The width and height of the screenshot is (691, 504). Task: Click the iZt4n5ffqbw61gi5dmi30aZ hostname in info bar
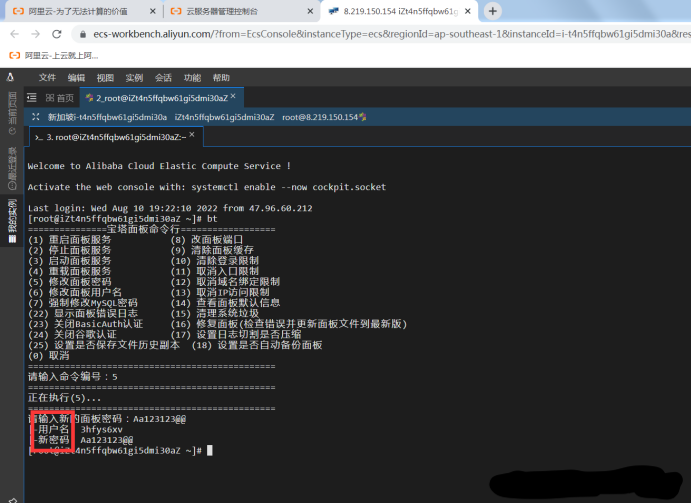224,117
